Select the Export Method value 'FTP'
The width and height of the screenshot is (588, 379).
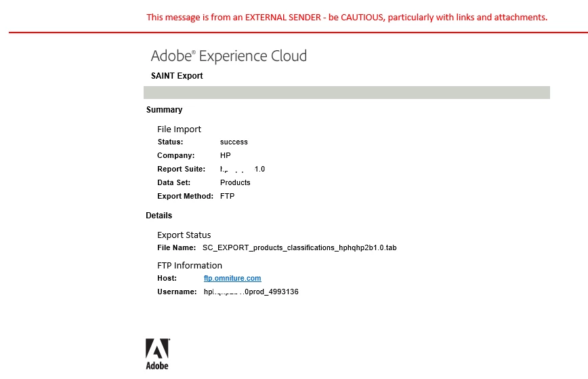(x=227, y=196)
